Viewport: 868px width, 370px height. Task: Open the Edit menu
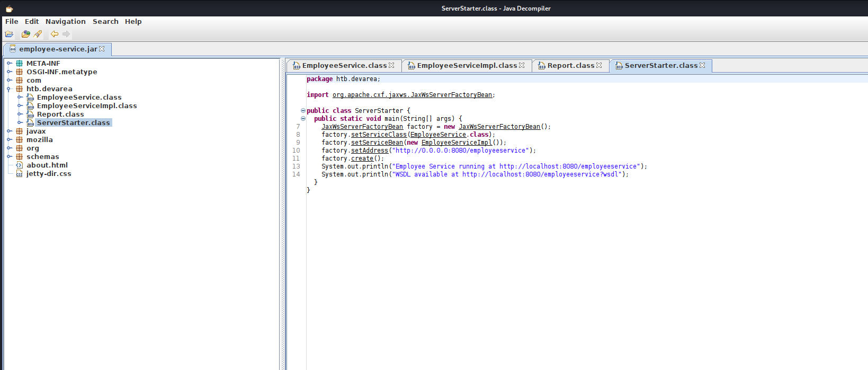[32, 22]
